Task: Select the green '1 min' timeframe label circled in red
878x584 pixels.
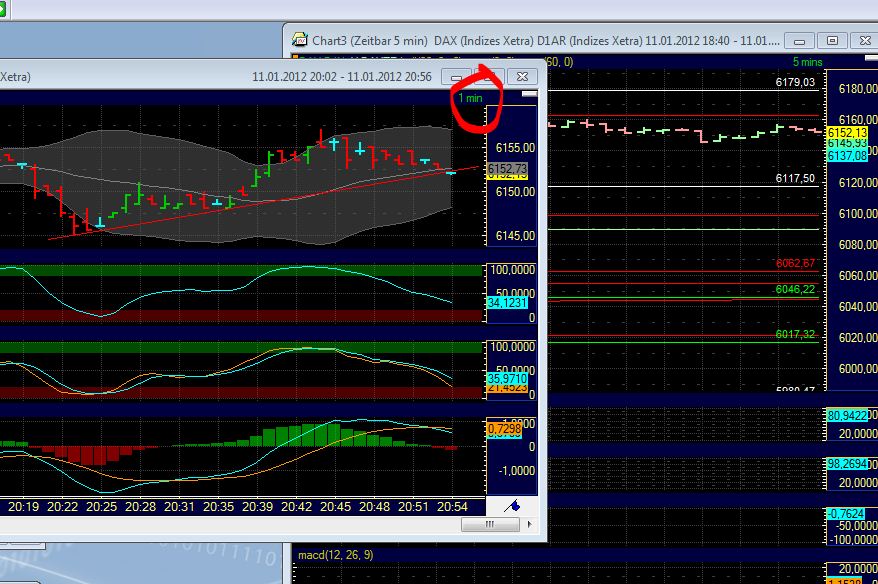Action: [470, 98]
